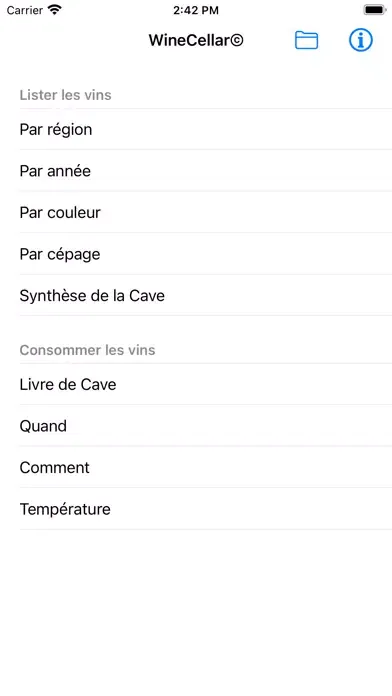
Task: Select the Quand row
Action: [196, 426]
